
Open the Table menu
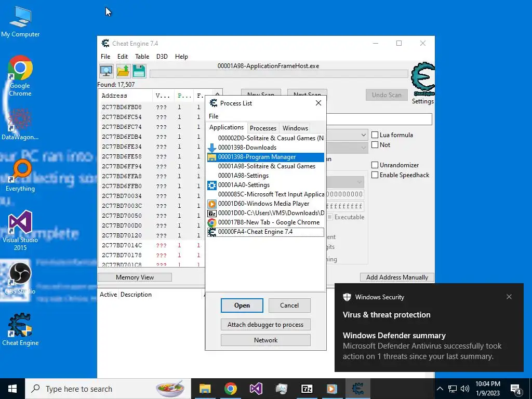(x=142, y=57)
